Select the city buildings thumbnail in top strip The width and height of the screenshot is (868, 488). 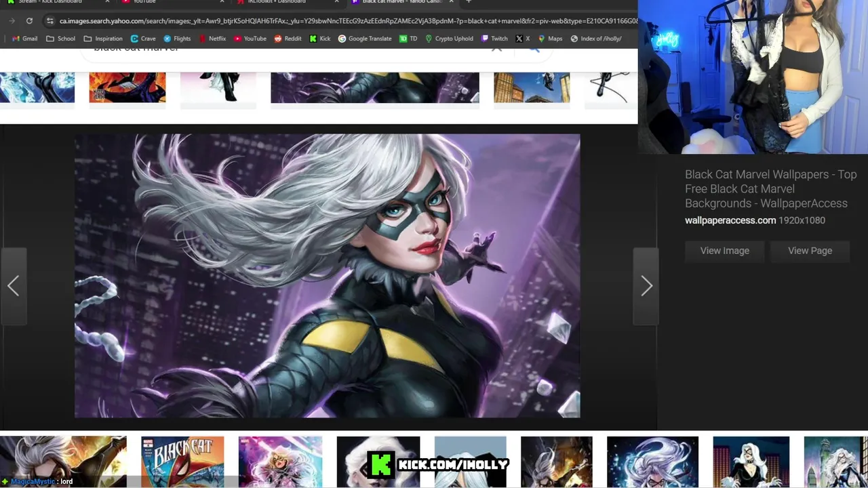click(x=532, y=88)
